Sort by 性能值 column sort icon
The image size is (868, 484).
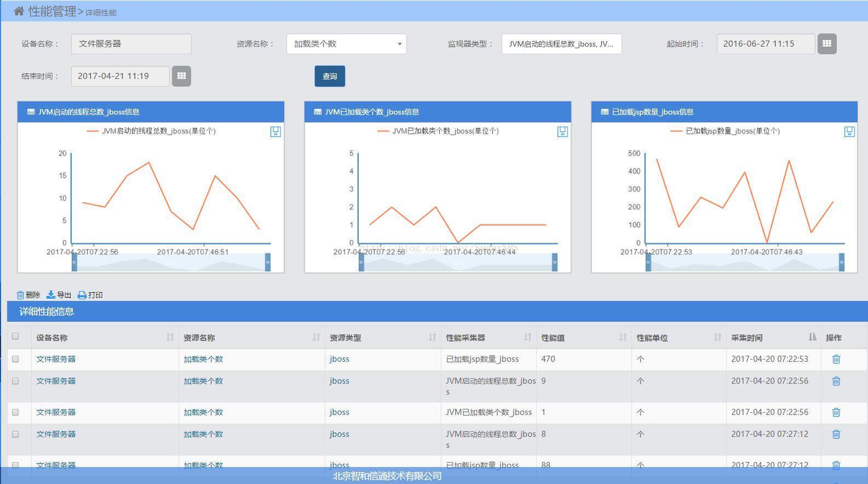(623, 337)
